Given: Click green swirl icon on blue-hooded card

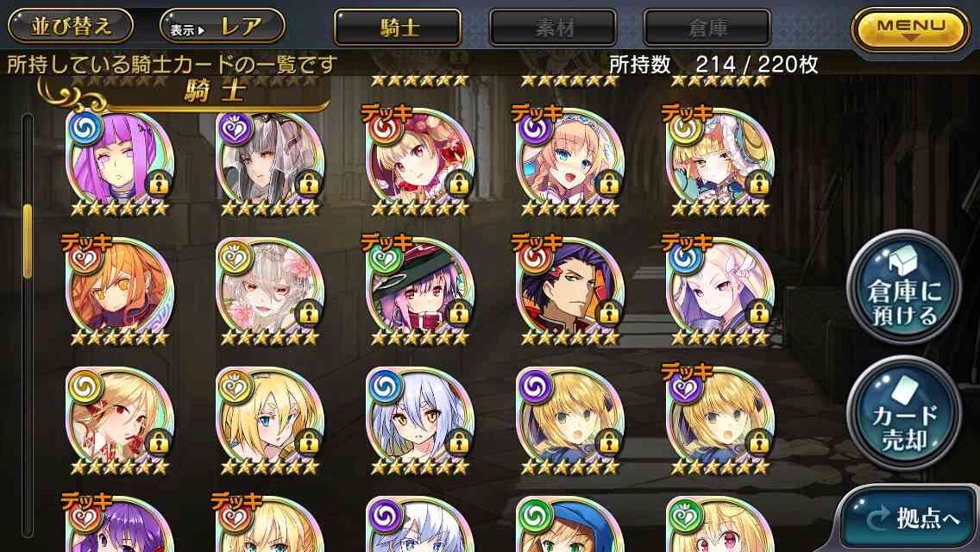Looking at the screenshot, I should 535,517.
